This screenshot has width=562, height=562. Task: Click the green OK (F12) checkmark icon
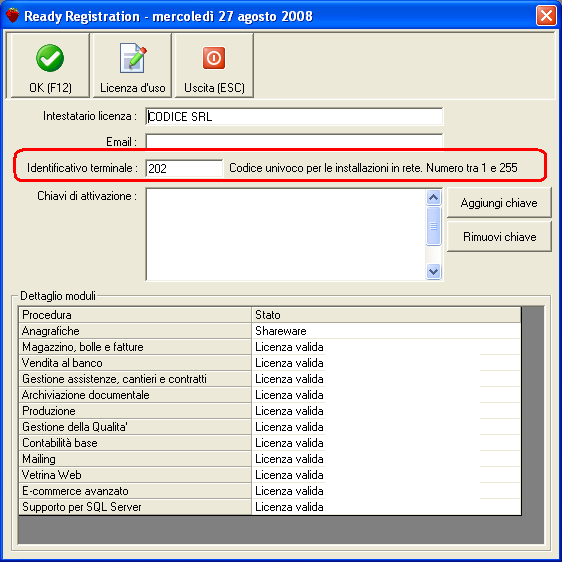50,58
